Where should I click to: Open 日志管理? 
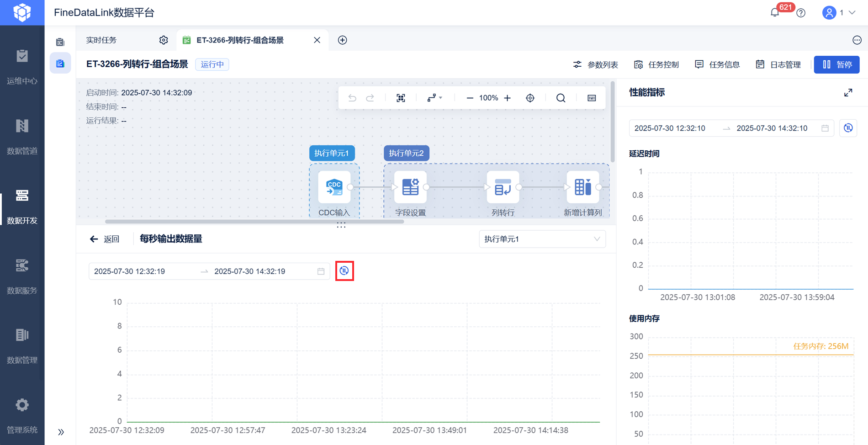pyautogui.click(x=778, y=64)
